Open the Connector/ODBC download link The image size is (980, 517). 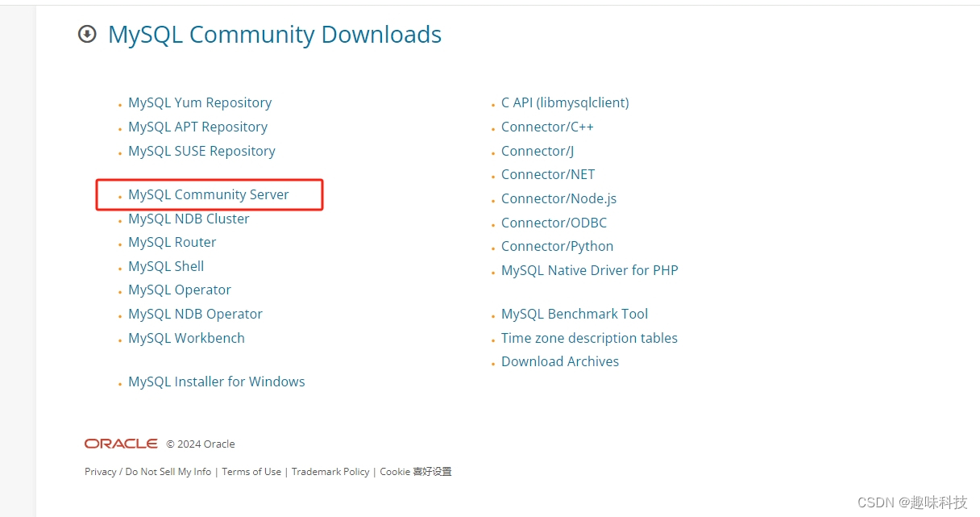(x=554, y=223)
